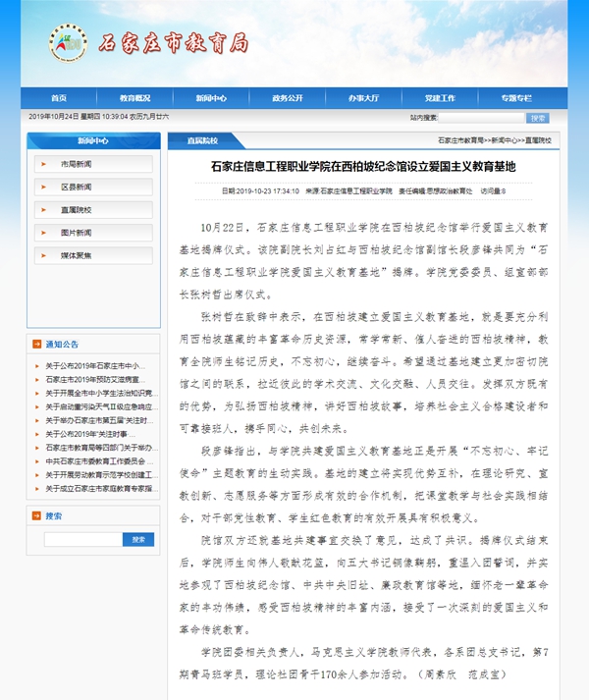Click the arrow bullet next to 市局新闻
The height and width of the screenshot is (700, 589).
click(x=45, y=163)
